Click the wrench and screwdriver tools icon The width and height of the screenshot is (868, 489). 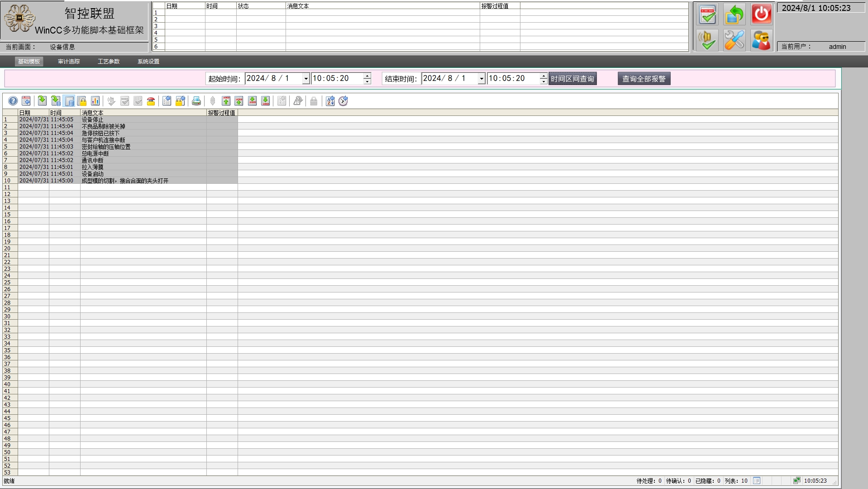coord(734,41)
